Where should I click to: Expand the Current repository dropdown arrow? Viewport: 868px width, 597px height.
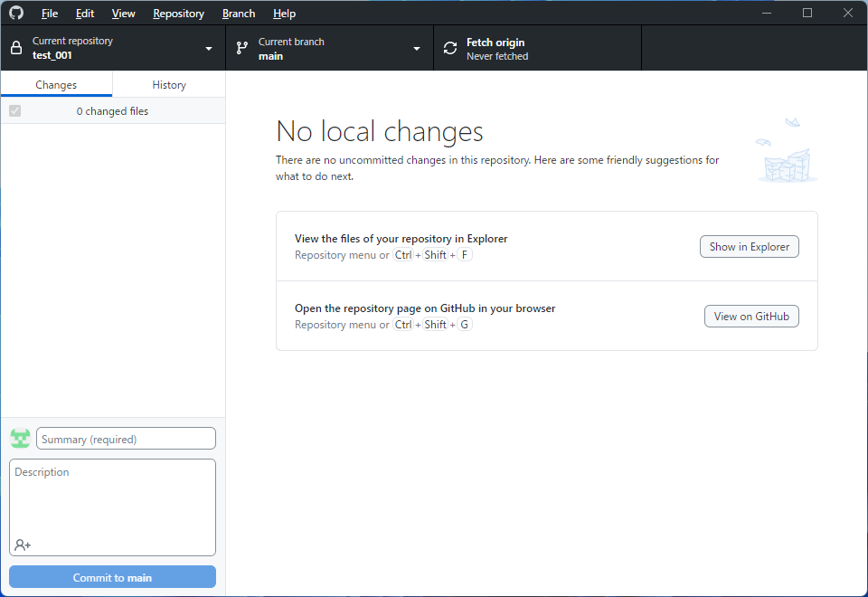click(x=209, y=49)
